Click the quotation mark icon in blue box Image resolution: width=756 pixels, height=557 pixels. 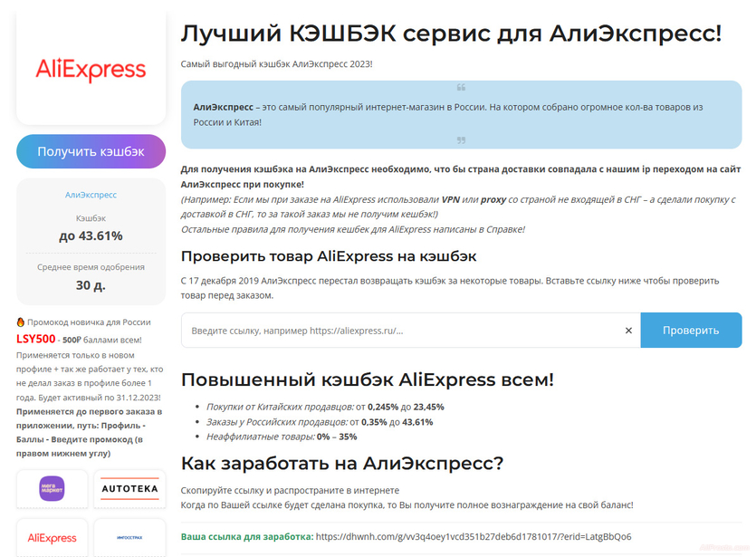coord(462,86)
